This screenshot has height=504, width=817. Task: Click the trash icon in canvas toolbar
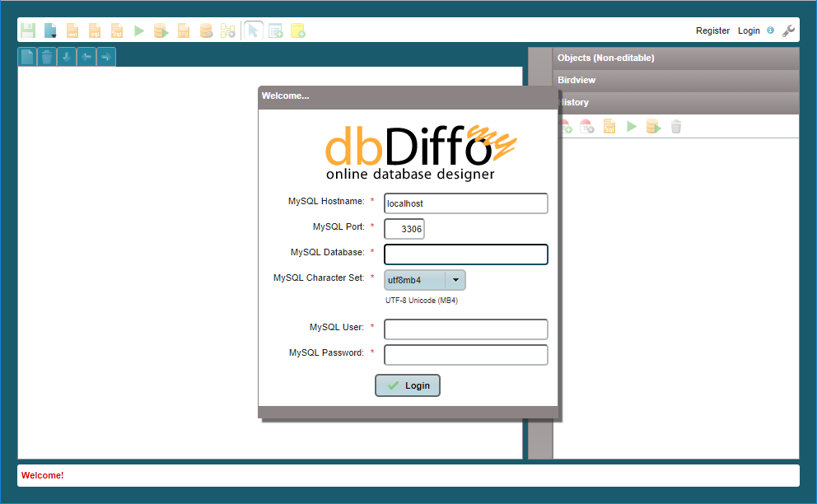coord(47,57)
